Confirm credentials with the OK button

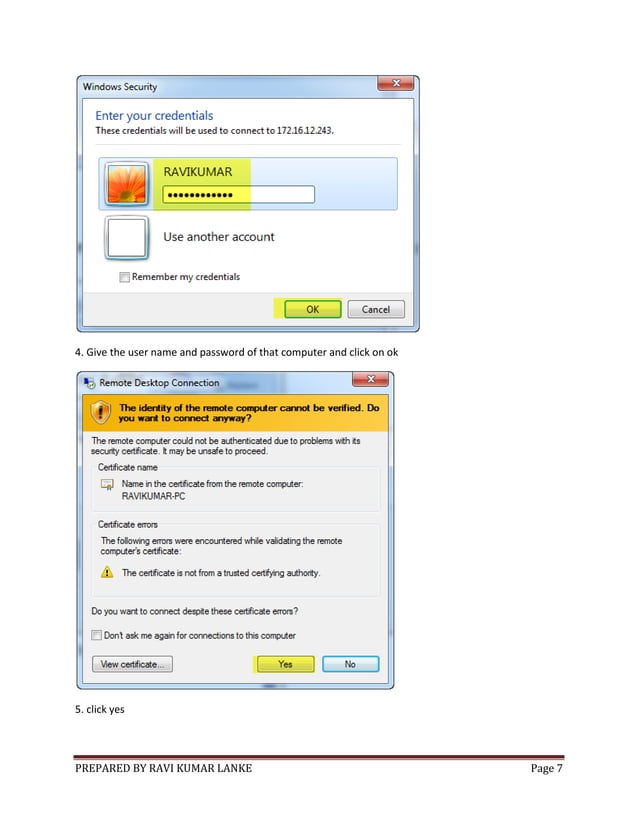click(x=312, y=309)
